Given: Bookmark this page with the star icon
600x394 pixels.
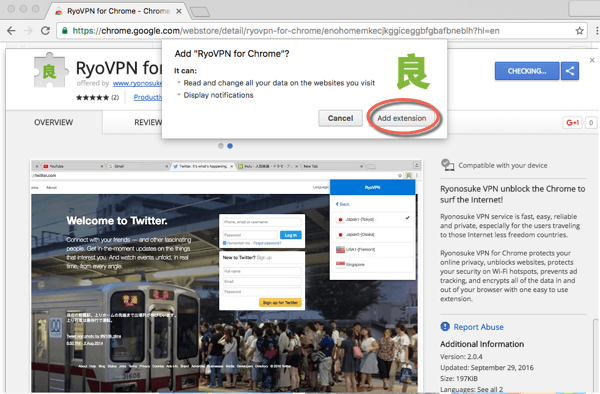Looking at the screenshot, I should click(x=579, y=31).
